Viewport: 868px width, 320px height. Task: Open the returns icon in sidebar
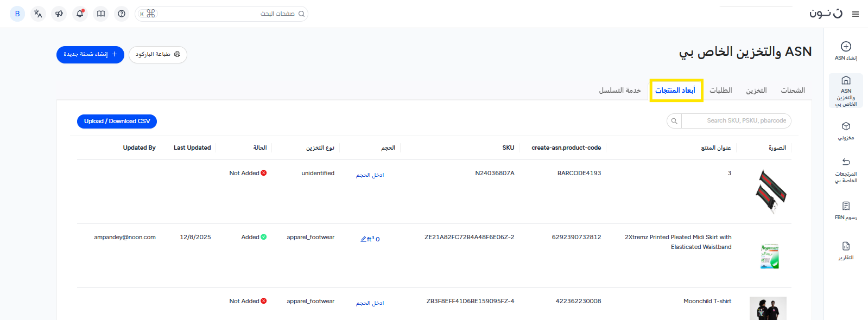point(846,162)
